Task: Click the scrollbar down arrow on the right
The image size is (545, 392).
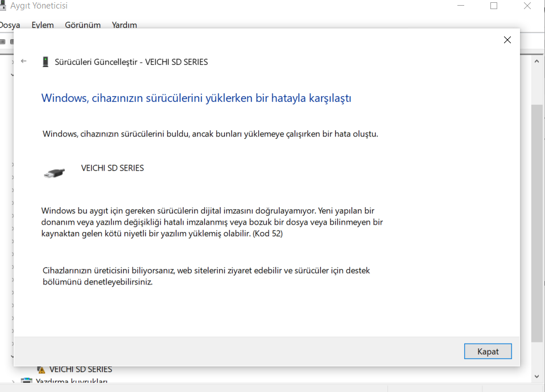Action: click(x=536, y=376)
